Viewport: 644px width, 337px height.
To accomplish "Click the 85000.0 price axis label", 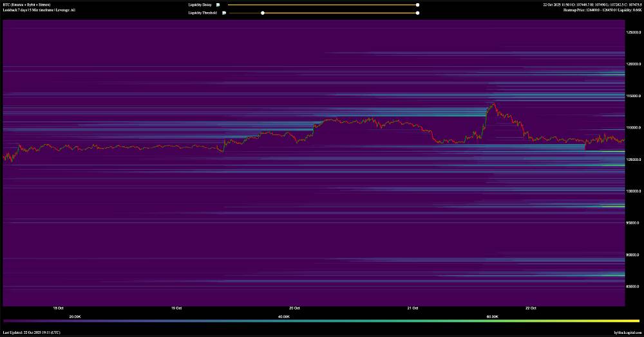I will click(x=634, y=287).
